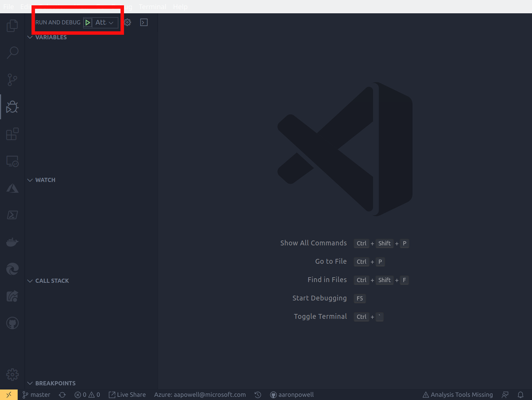Start Live Share from the status bar
The width and height of the screenshot is (532, 400).
[127, 395]
